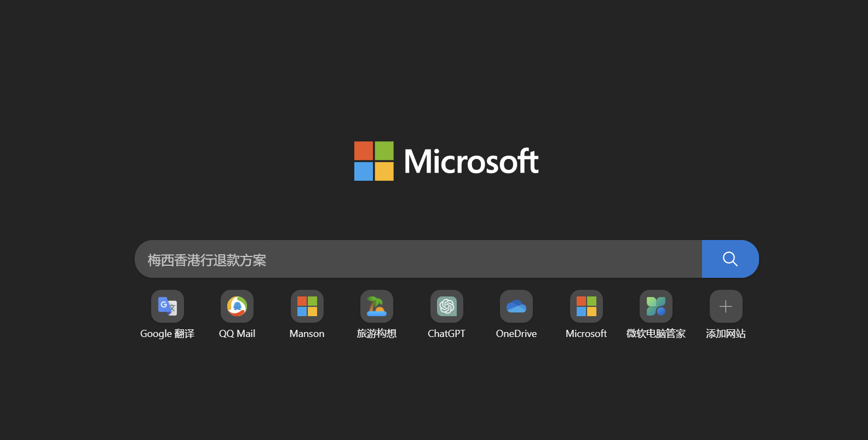Open the QQ Mail shortcut icon
The width and height of the screenshot is (868, 440).
pyautogui.click(x=237, y=306)
